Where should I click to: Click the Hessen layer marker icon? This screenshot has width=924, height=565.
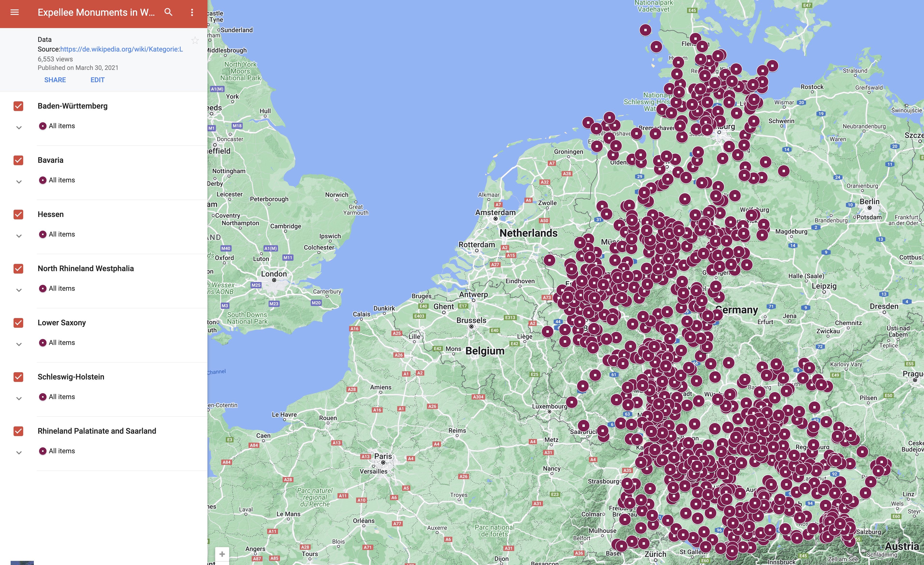[x=43, y=234]
